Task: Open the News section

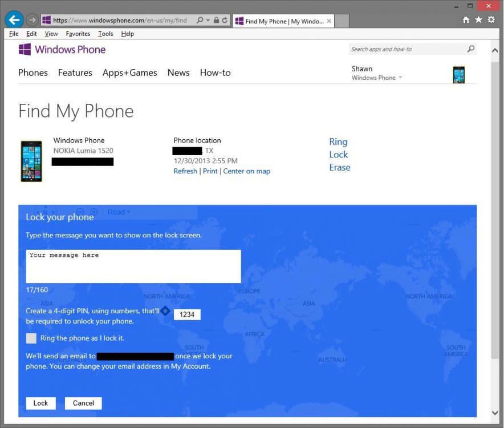Action: coord(178,72)
